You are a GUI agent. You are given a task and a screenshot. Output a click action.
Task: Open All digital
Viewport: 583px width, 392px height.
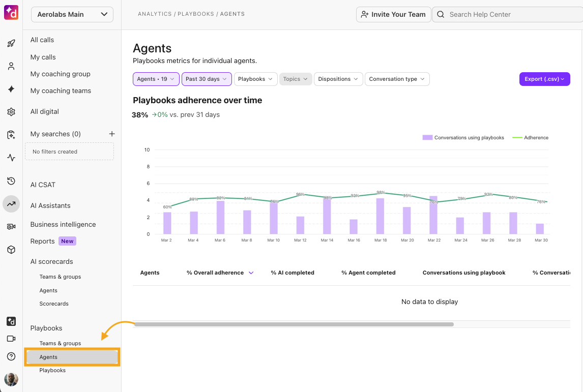tap(45, 111)
